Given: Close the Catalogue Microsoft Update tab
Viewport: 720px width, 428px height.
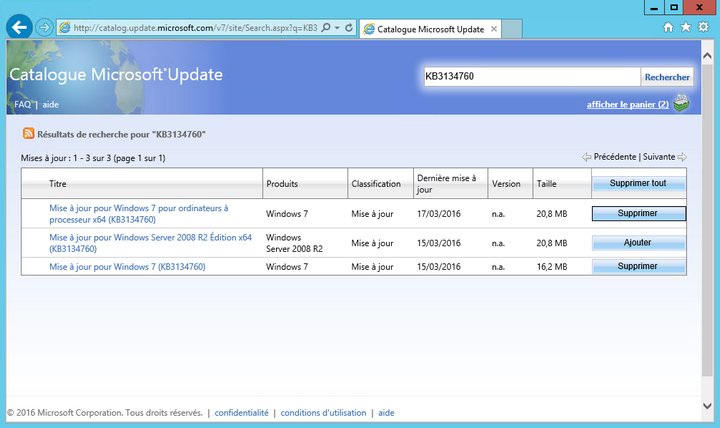Looking at the screenshot, I should click(x=494, y=29).
